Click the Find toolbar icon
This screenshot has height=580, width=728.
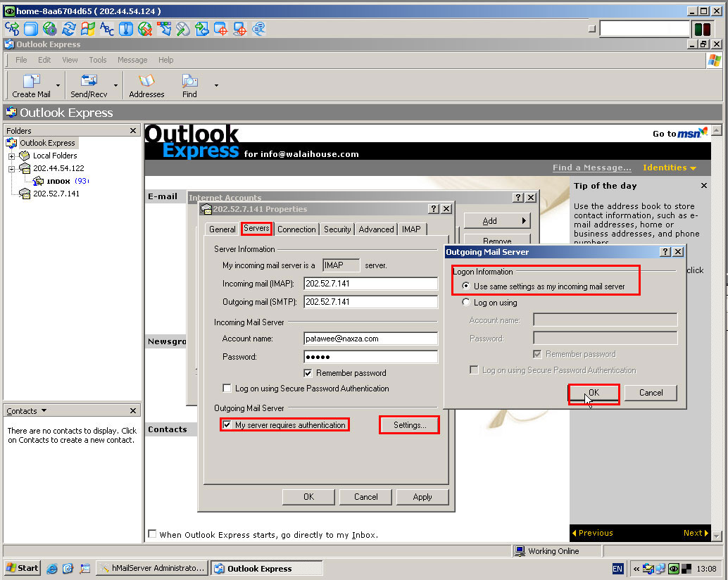click(x=189, y=86)
